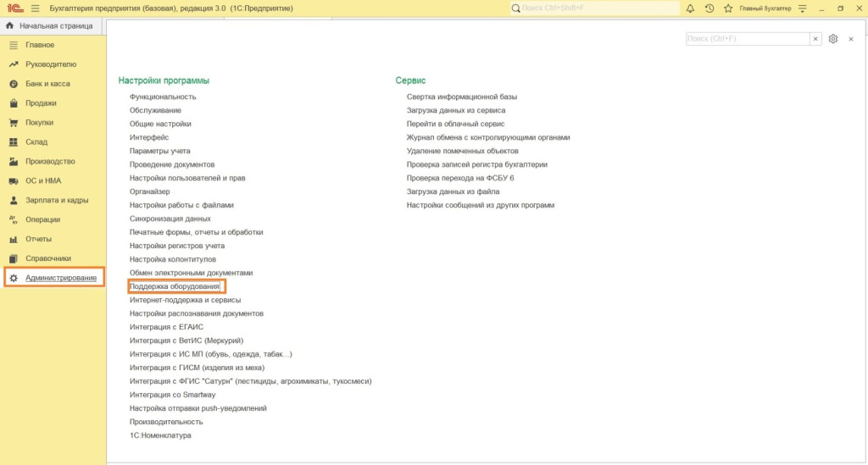Click Главное section icon
868x465 pixels.
[x=14, y=45]
